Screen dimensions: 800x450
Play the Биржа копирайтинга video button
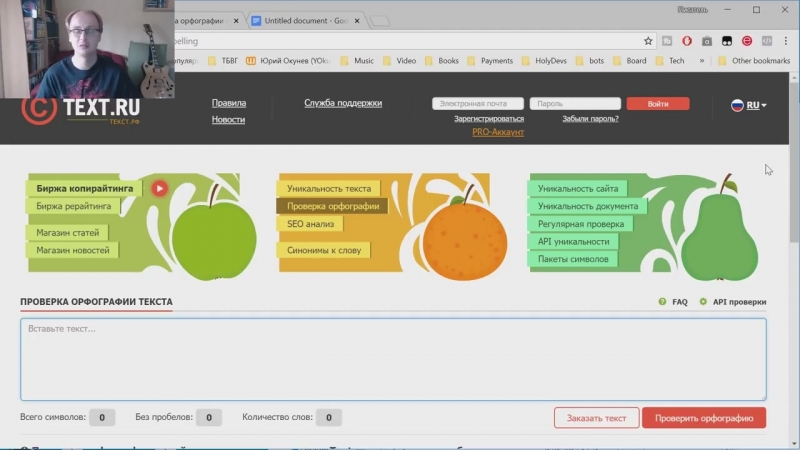point(159,188)
